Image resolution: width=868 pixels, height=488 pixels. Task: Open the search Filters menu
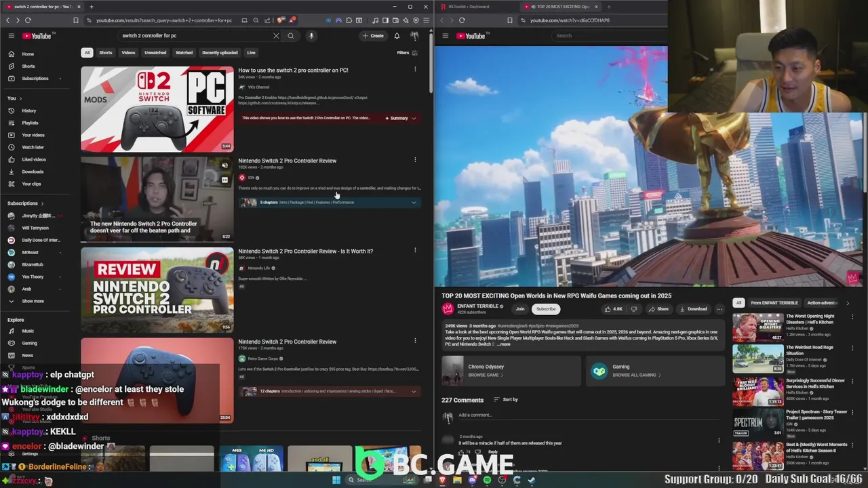407,53
